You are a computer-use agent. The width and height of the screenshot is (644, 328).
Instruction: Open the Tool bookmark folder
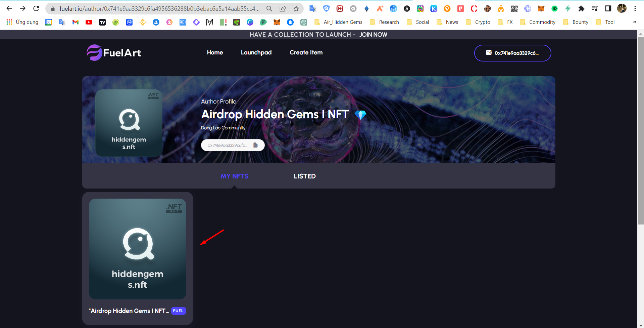click(605, 22)
